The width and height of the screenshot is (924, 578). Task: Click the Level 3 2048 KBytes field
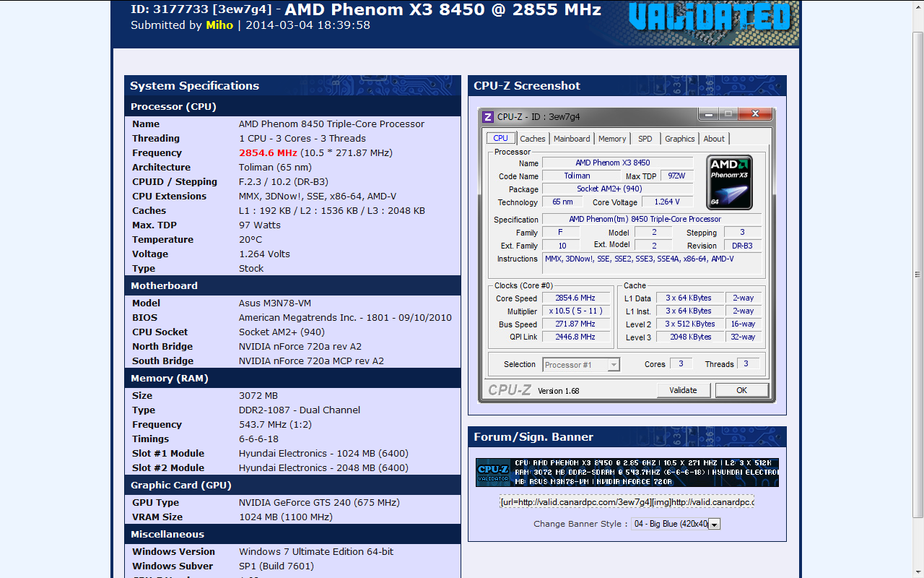click(x=689, y=337)
